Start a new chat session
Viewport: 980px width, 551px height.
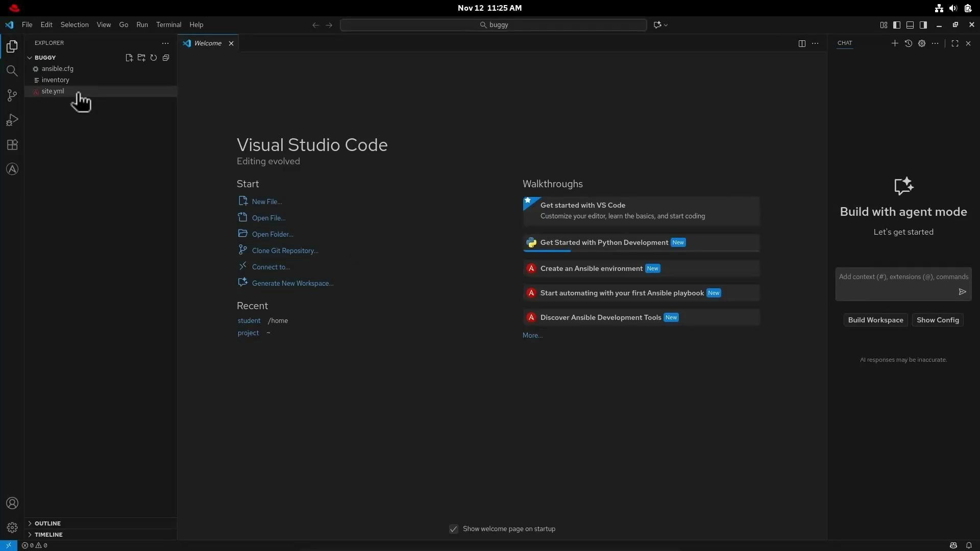click(895, 43)
